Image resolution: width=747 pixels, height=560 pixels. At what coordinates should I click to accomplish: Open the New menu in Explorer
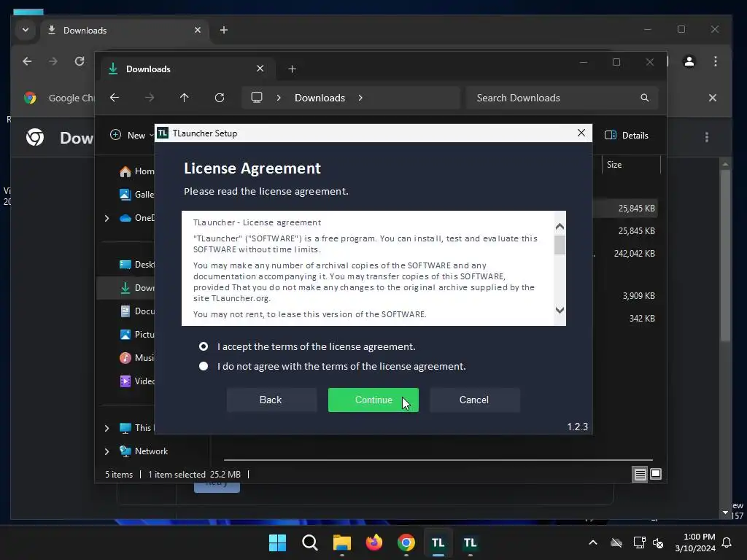[131, 135]
